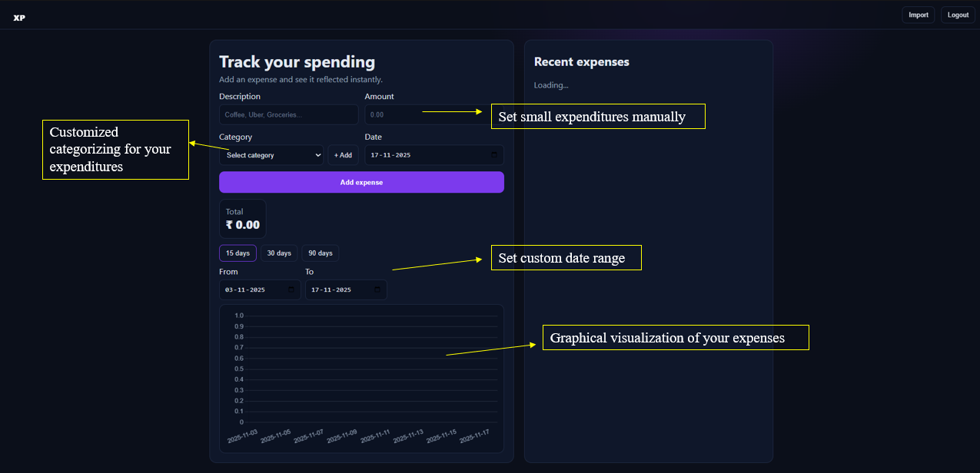Image resolution: width=980 pixels, height=473 pixels.
Task: Switch to the 30 days range filter
Action: click(278, 253)
